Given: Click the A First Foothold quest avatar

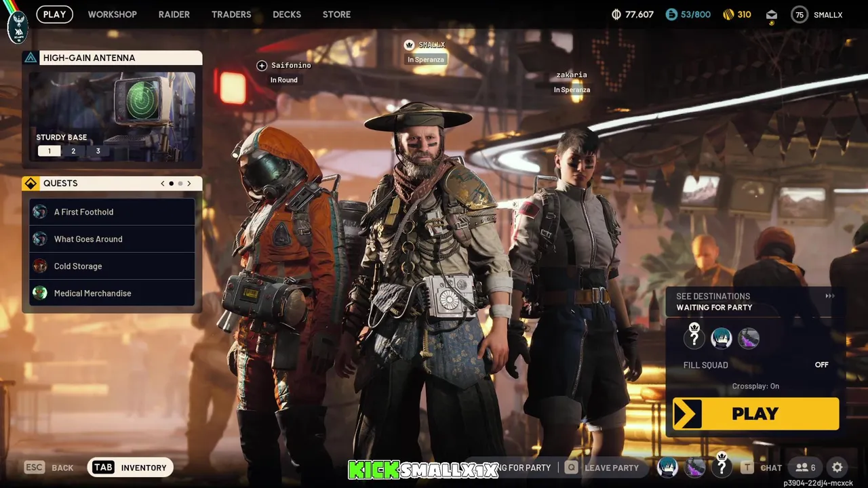Looking at the screenshot, I should pyautogui.click(x=40, y=212).
